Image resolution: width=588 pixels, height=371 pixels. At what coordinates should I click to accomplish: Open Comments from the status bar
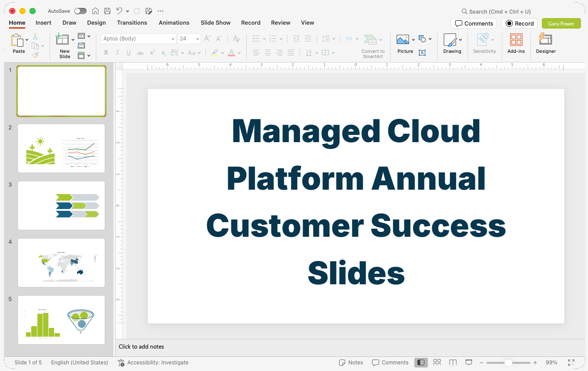390,363
